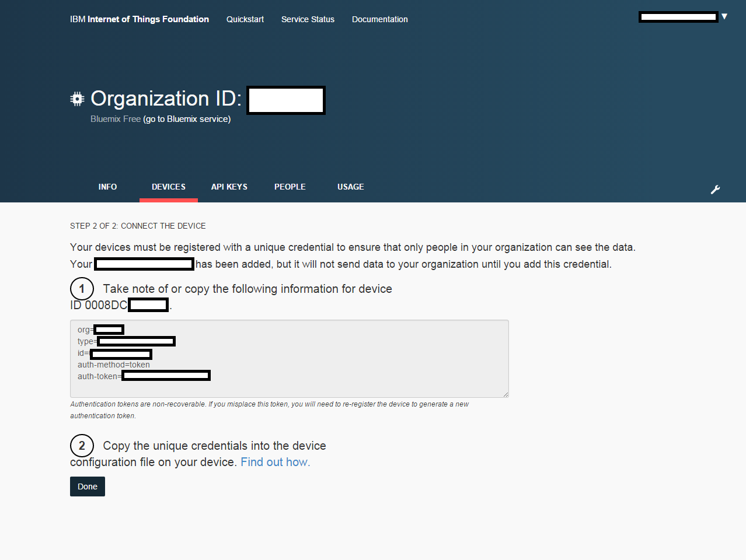
Task: Open the Service Status page
Action: (308, 19)
